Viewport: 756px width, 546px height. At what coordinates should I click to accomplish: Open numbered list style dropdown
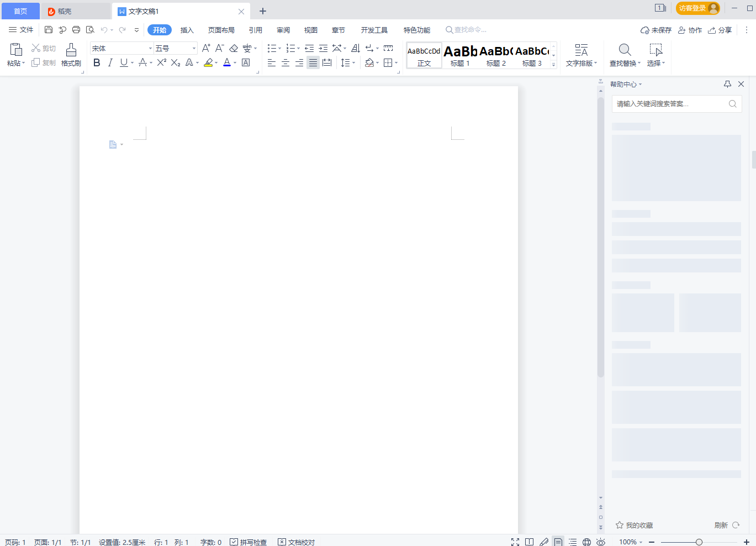(x=299, y=48)
